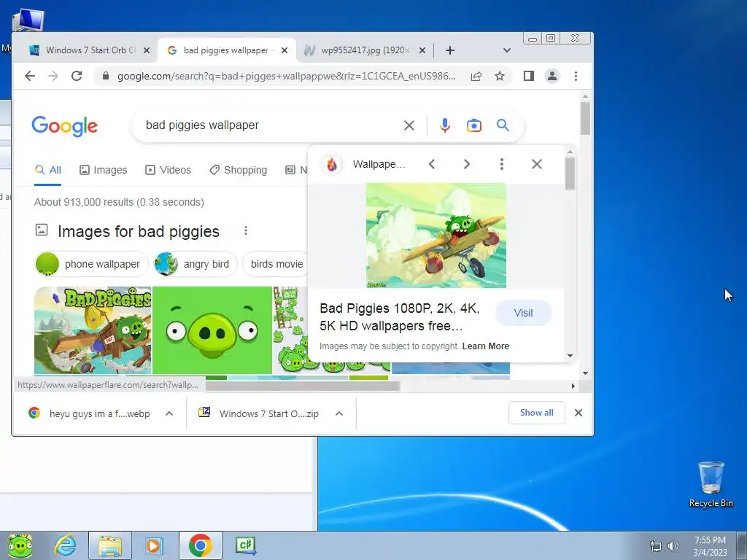Open the options dots next to Images for bad piggies

point(246,230)
